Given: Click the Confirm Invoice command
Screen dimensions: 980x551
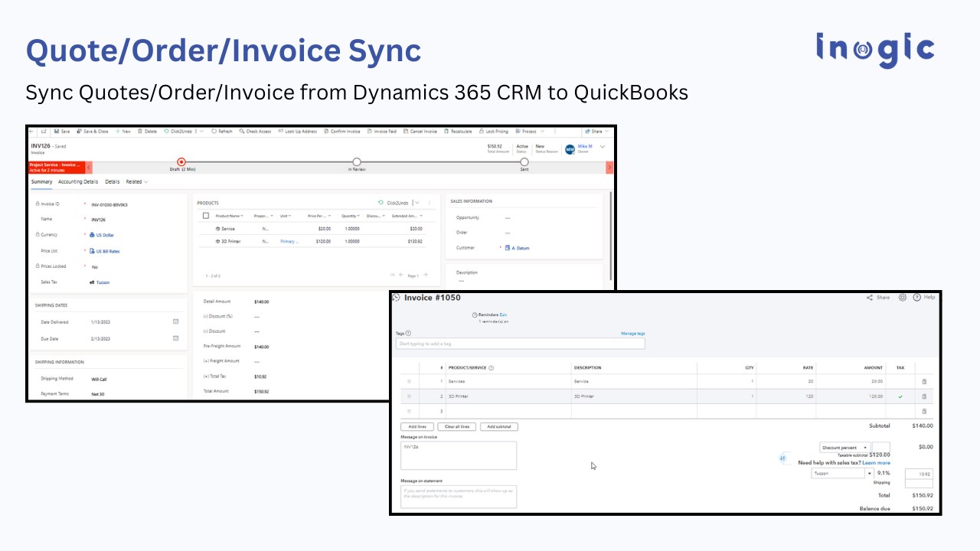Looking at the screenshot, I should (341, 131).
